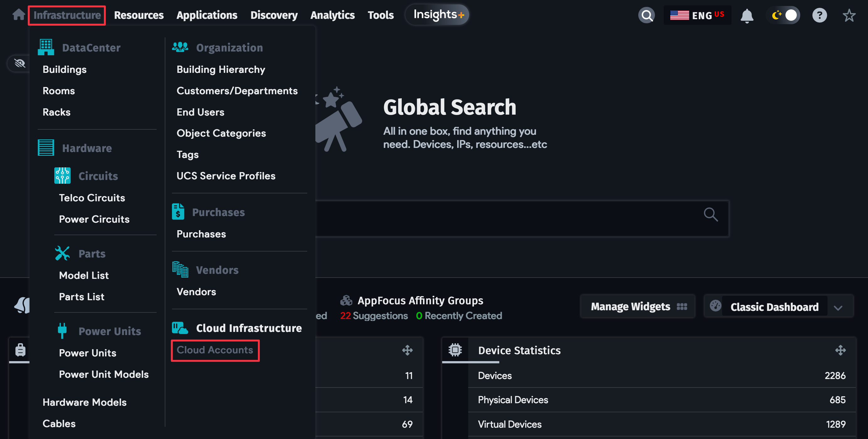Click inside the Global Search input field
The height and width of the screenshot is (439, 868).
point(506,219)
